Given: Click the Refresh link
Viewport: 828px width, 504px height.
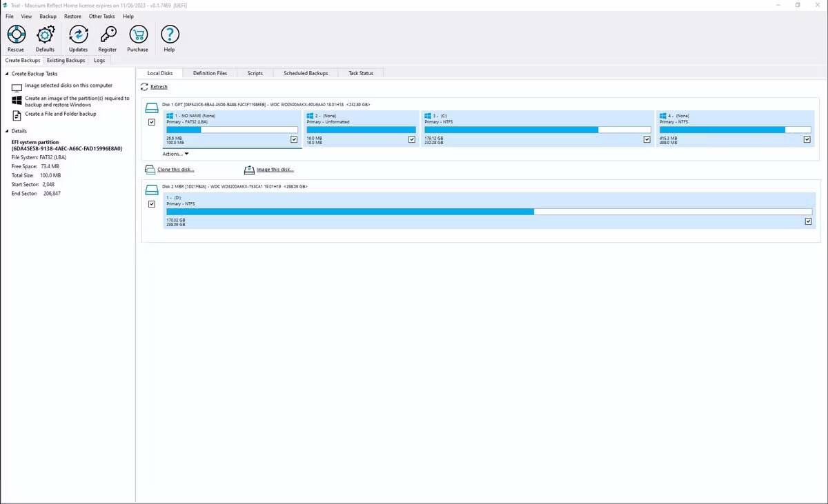Looking at the screenshot, I should 159,87.
